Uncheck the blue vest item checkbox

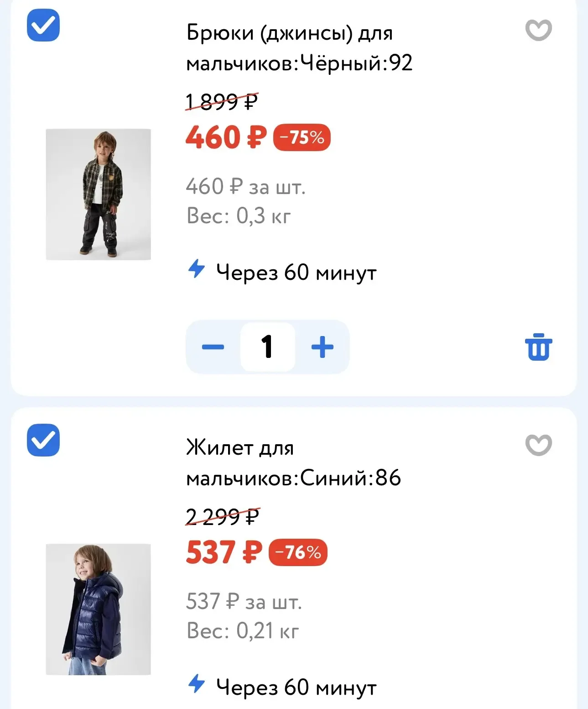(43, 440)
